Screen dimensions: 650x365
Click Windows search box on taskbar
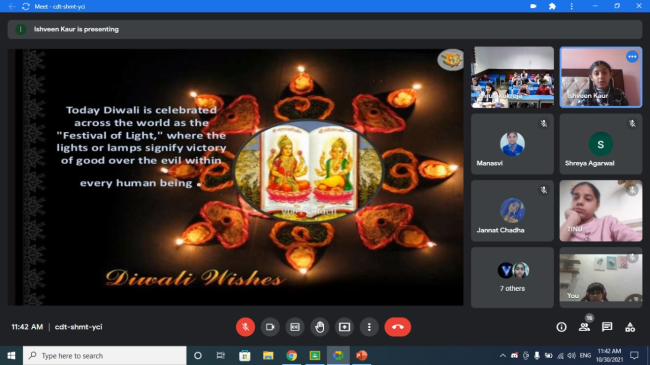coord(104,355)
